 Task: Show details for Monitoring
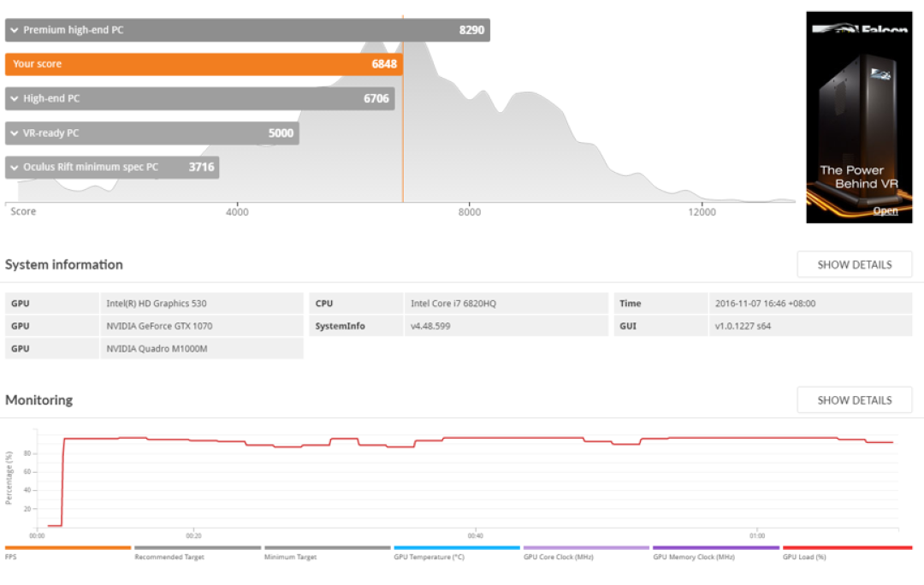855,400
